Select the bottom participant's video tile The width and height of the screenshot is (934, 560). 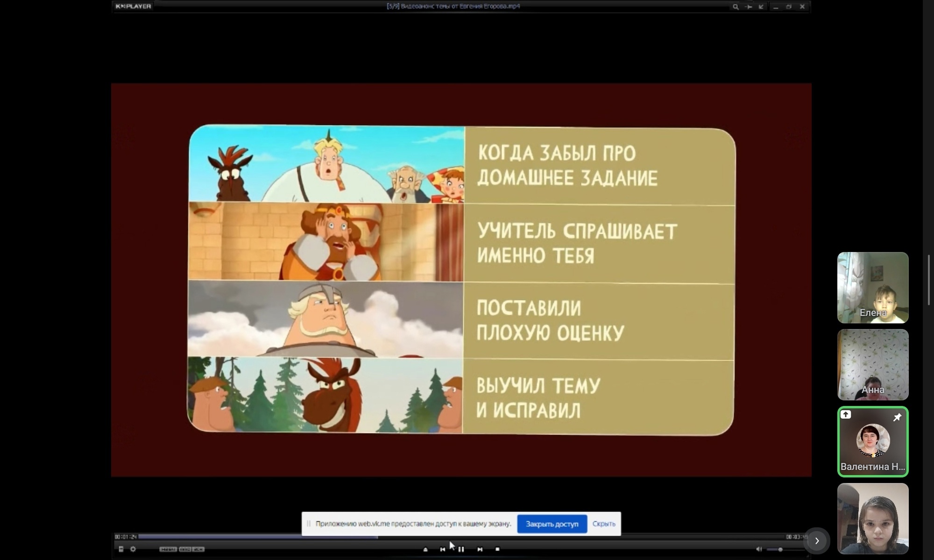(873, 518)
